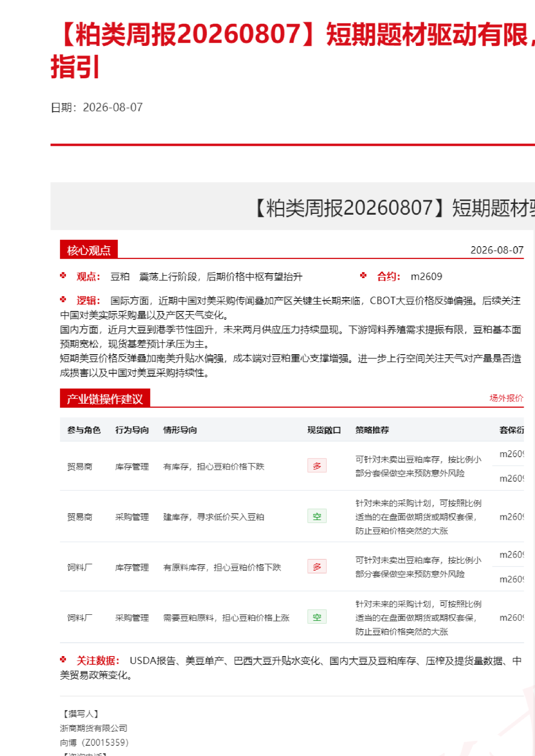The width and height of the screenshot is (535, 756).
Task: Click strategy text in 贸易商 库存管理 row
Action: (418, 466)
